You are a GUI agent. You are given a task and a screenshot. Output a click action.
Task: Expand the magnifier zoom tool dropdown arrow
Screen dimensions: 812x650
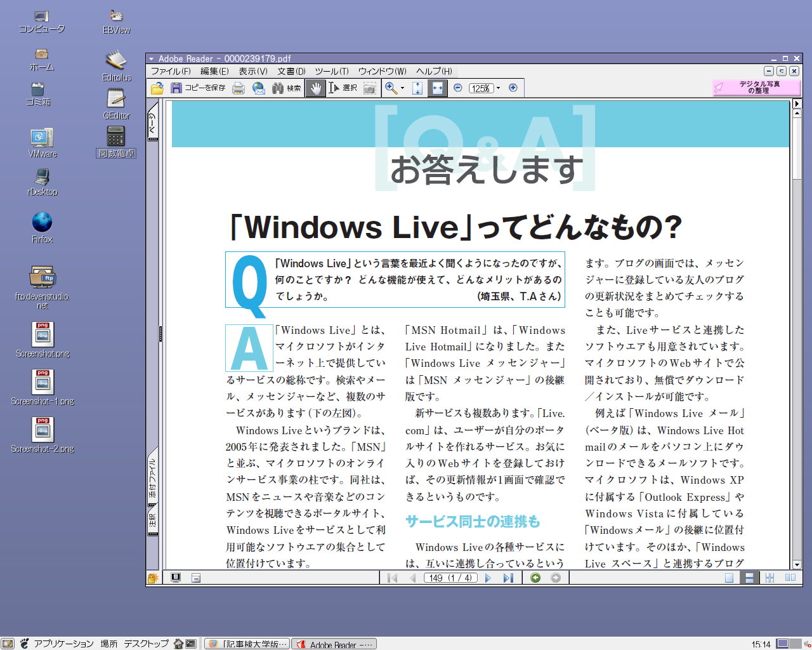402,88
